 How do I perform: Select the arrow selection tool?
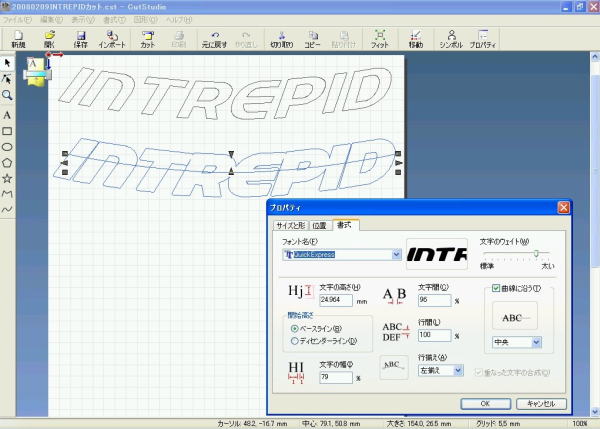7,63
